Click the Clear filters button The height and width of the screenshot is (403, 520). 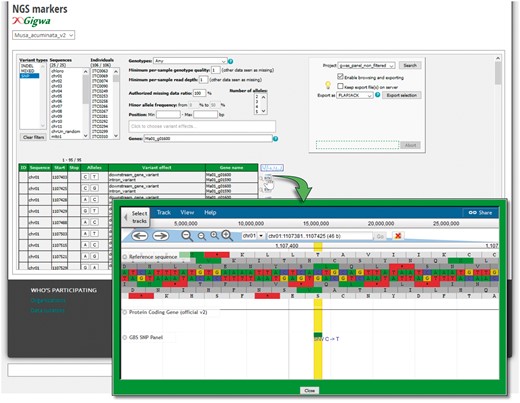coord(33,137)
